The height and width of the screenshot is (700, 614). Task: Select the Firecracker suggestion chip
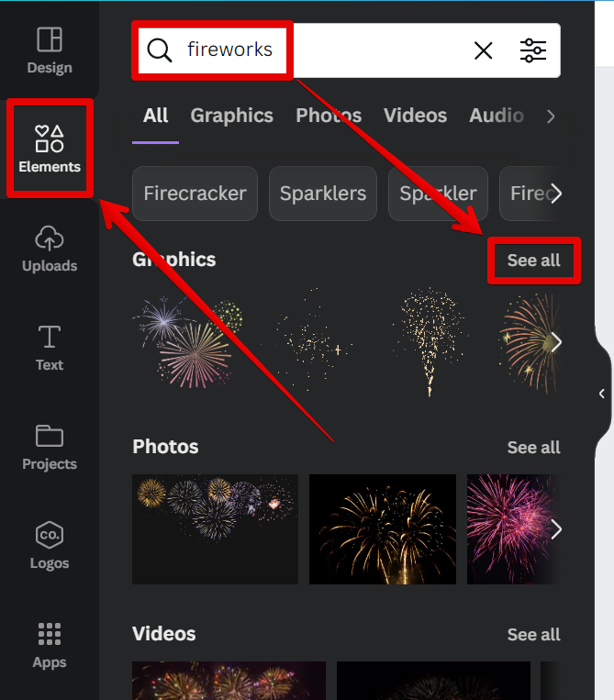coord(195,194)
